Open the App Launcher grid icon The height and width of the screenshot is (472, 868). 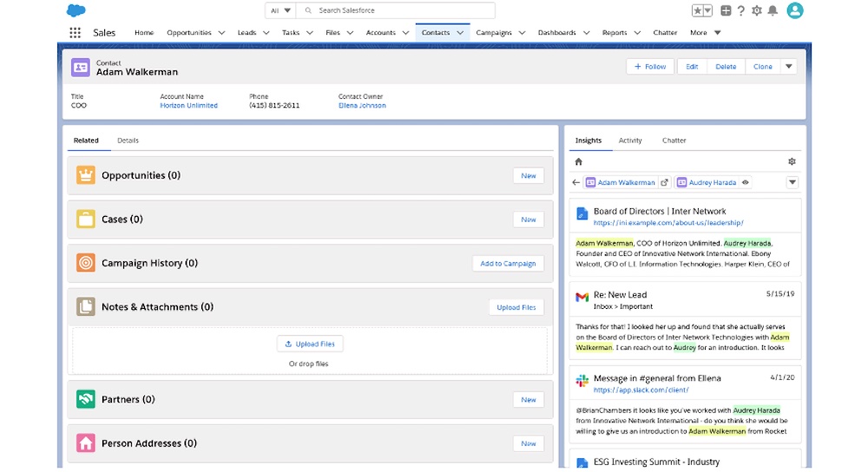(x=75, y=33)
